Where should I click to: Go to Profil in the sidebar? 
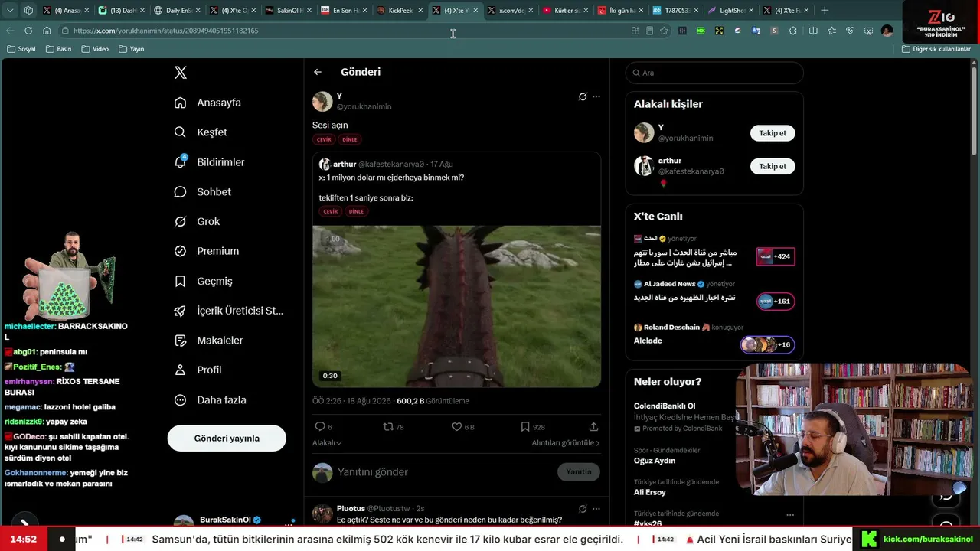198,370
